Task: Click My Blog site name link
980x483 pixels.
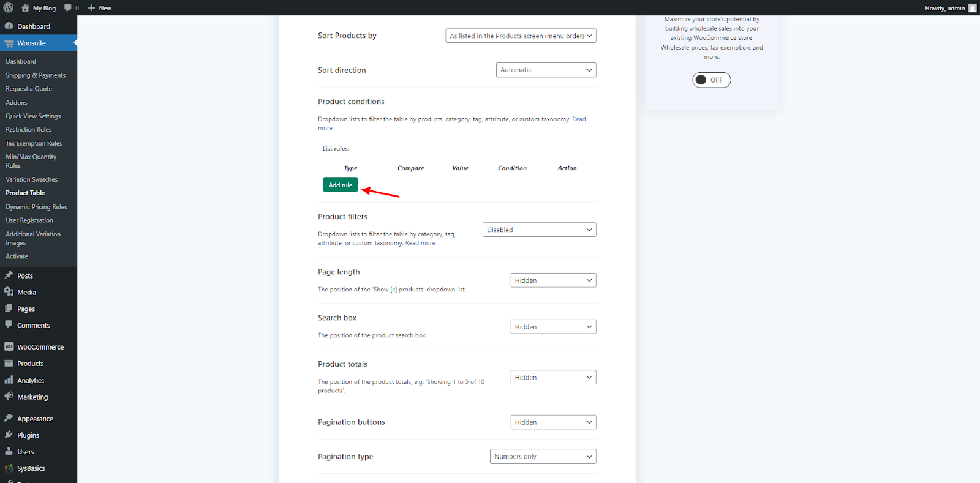Action: click(x=44, y=8)
